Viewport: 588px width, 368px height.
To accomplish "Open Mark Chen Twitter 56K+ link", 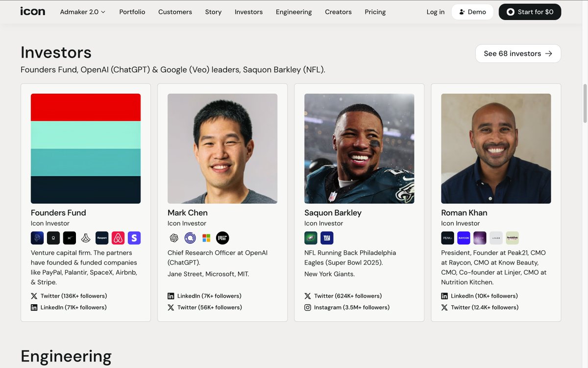I will (x=205, y=307).
